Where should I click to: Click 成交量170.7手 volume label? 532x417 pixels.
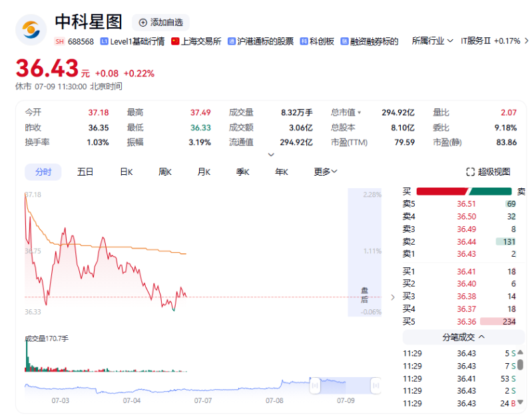click(x=47, y=339)
